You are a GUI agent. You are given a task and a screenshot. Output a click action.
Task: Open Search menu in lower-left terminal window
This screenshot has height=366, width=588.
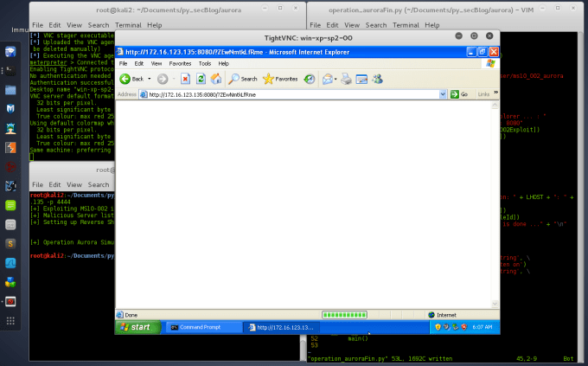(x=99, y=184)
